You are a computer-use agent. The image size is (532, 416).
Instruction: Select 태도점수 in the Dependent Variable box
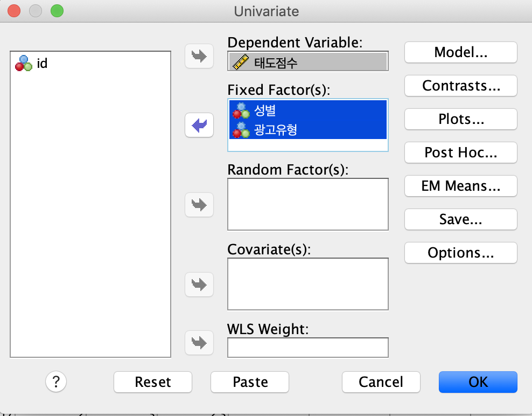(x=276, y=63)
